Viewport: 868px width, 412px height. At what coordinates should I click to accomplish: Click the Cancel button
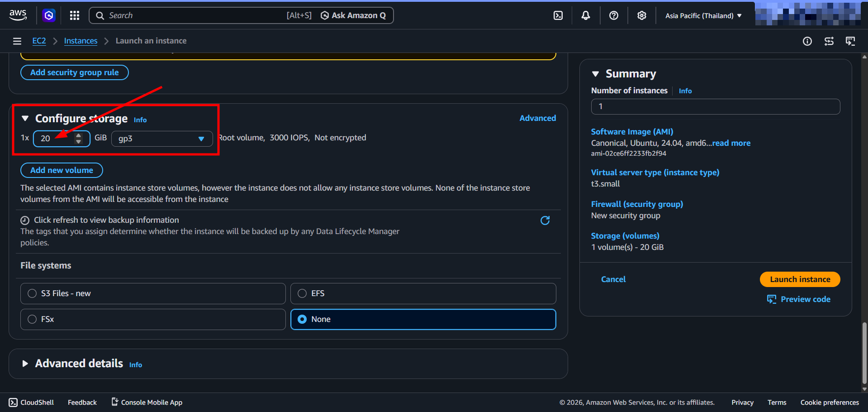click(x=613, y=279)
